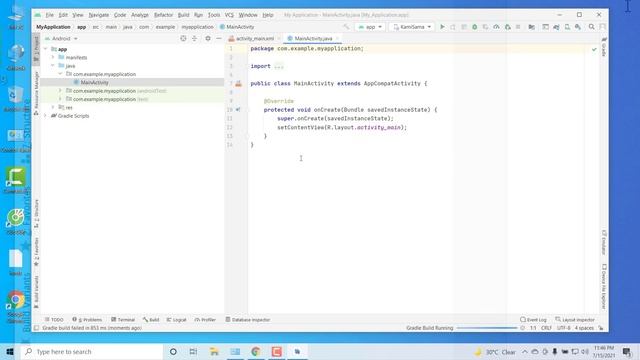Click the Stop red square toolbar icon
The height and width of the screenshot is (360, 640).
click(518, 27)
